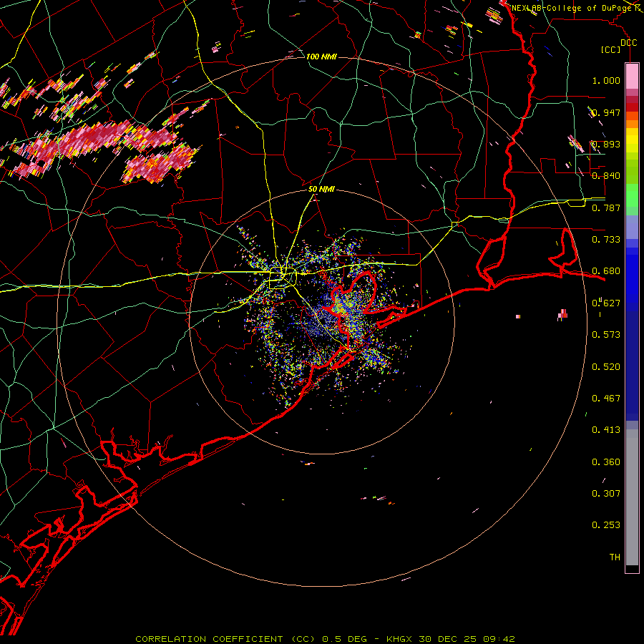Viewport: 644px width, 644px height.
Task: Select the DCC product label above the scale
Action: [x=628, y=43]
